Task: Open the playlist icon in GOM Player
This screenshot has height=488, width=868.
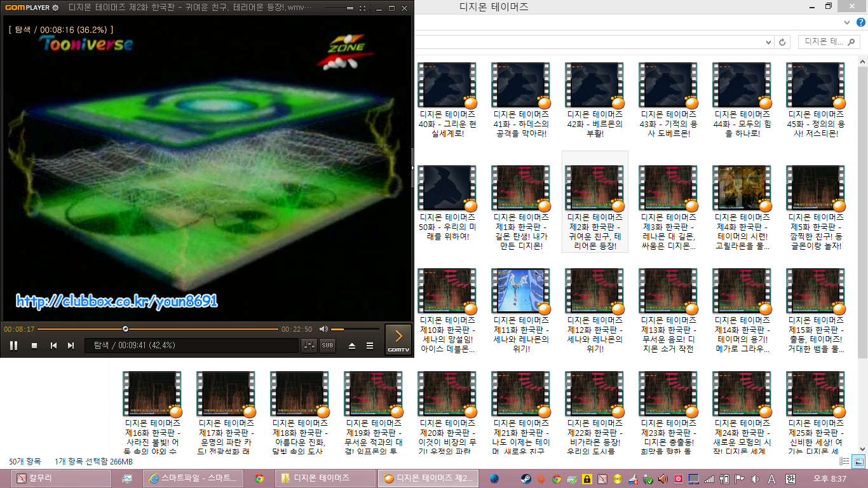Action: pyautogui.click(x=370, y=346)
